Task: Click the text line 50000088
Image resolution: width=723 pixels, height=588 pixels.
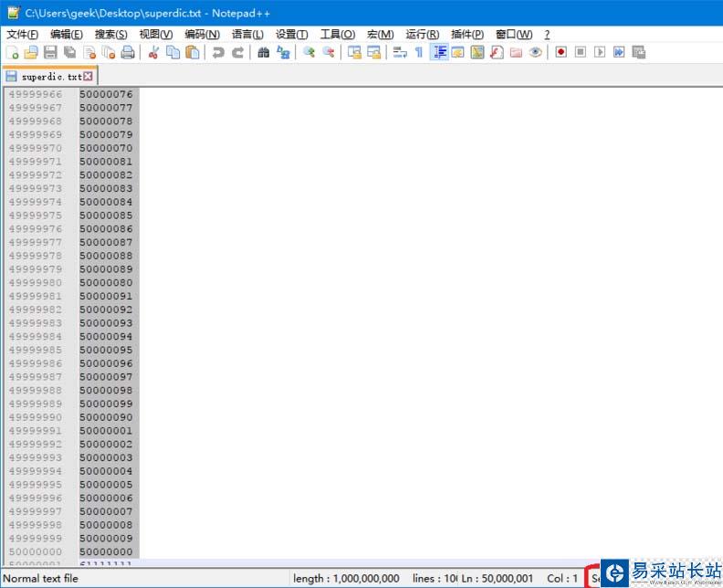Action: pyautogui.click(x=106, y=256)
